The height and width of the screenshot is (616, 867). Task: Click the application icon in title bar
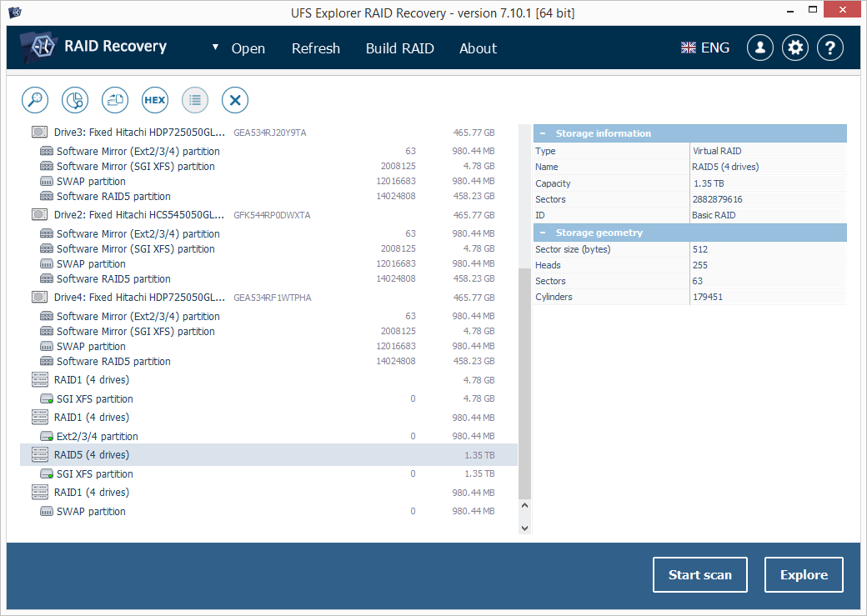[14, 12]
